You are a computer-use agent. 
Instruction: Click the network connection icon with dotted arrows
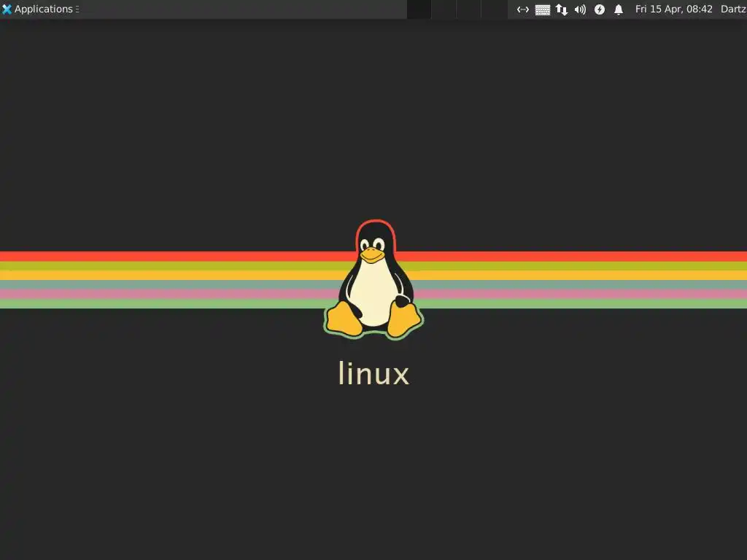[522, 9]
